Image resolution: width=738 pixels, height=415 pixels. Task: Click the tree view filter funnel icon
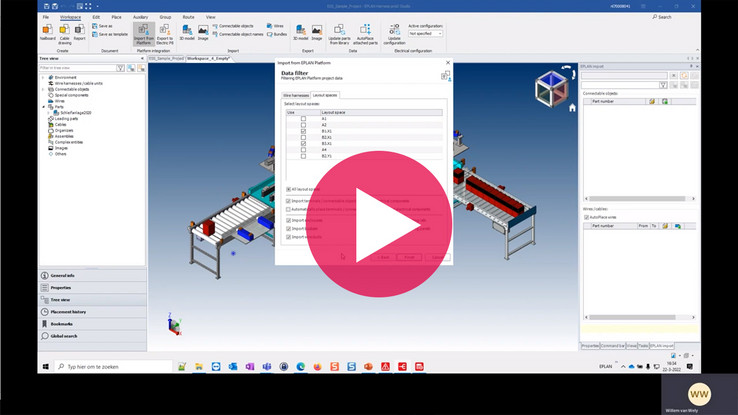point(120,68)
